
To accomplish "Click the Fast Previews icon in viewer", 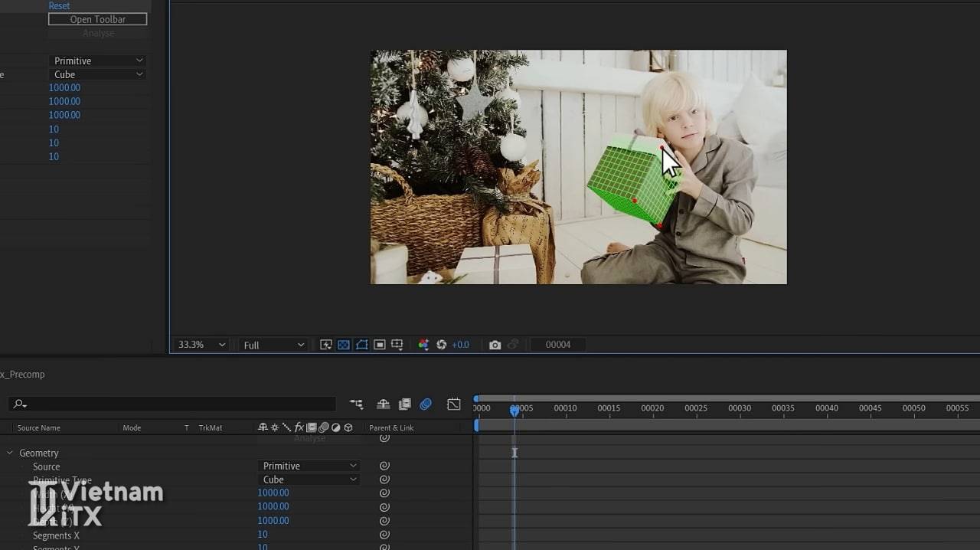I will coord(326,345).
